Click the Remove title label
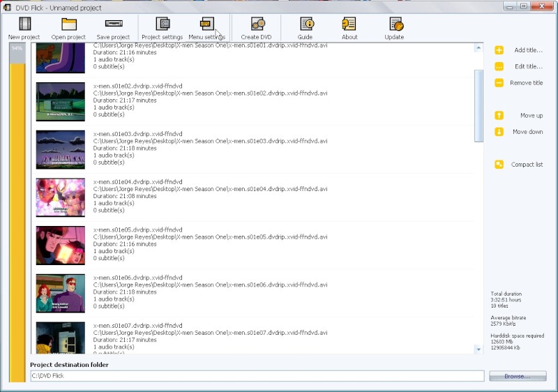 (527, 83)
